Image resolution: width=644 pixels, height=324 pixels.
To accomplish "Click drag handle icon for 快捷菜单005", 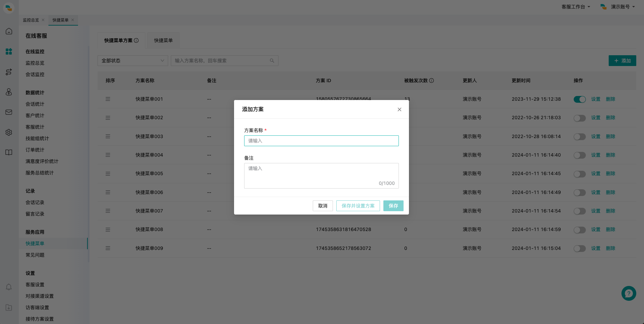I will (108, 174).
